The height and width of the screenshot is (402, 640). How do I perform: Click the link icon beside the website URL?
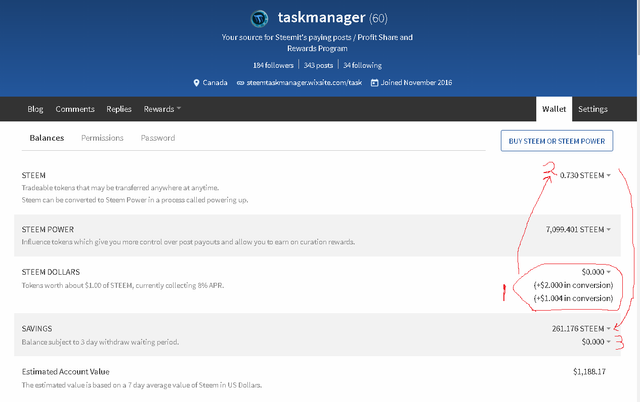point(240,83)
